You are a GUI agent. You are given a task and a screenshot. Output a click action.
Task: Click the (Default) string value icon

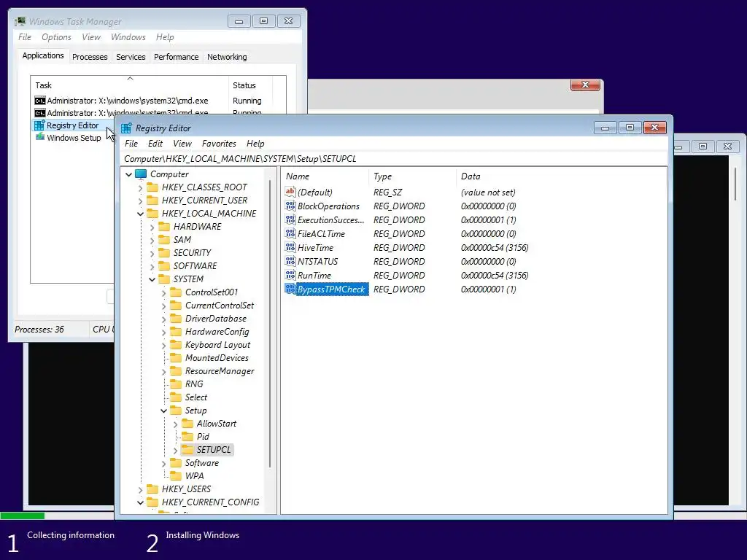(290, 192)
